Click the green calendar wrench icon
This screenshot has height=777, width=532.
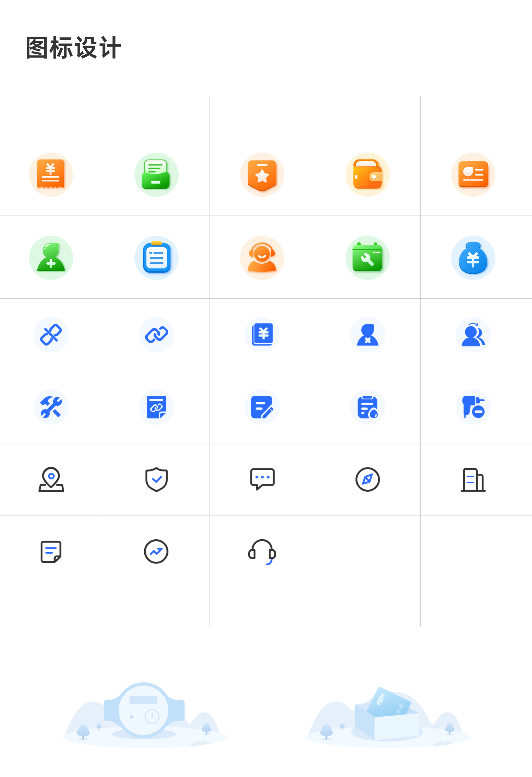pos(368,258)
